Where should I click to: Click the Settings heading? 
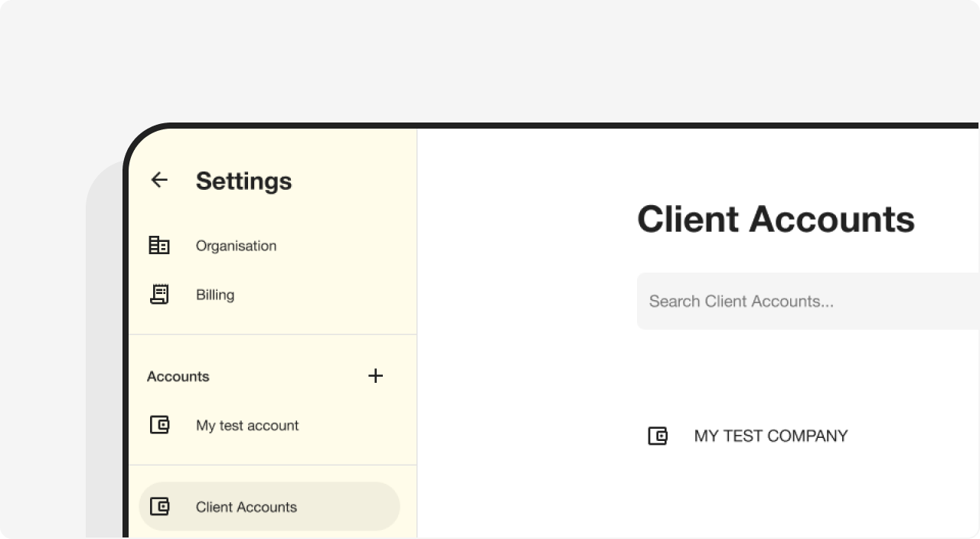(x=243, y=181)
